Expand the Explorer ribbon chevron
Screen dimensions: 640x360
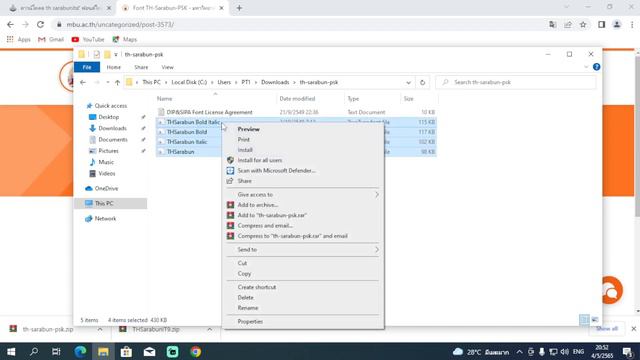click(586, 67)
